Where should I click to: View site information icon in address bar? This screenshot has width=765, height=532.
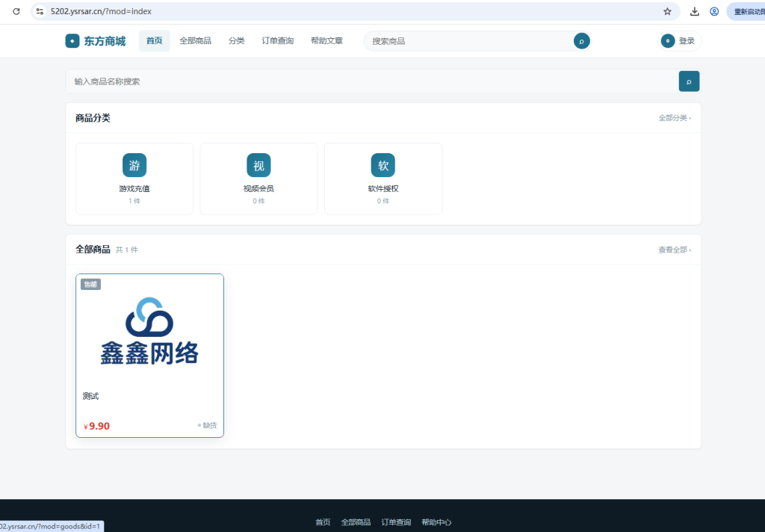coord(40,11)
